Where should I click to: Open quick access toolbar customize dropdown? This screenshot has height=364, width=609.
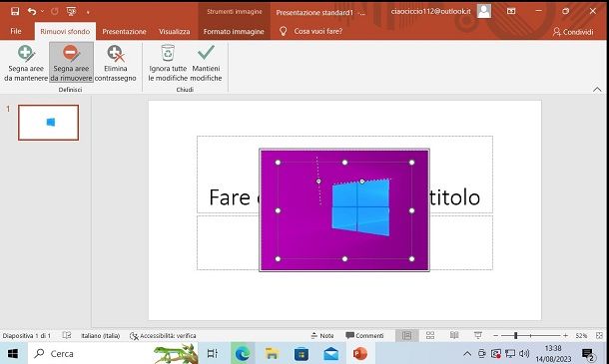pos(88,12)
